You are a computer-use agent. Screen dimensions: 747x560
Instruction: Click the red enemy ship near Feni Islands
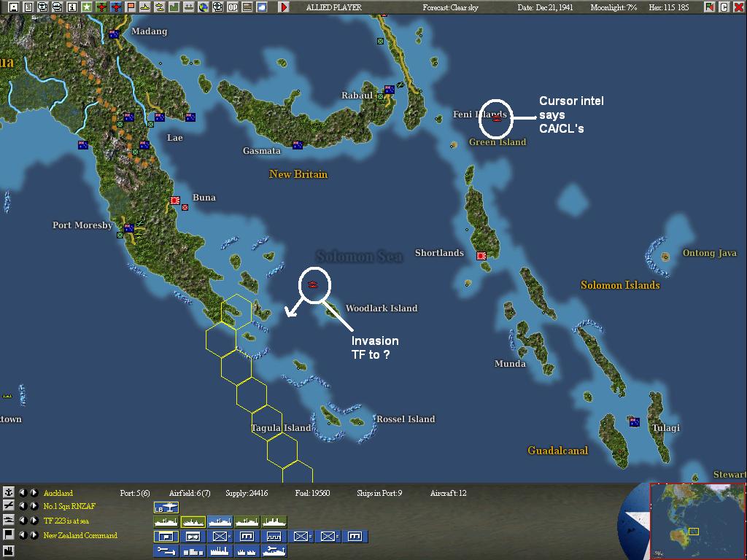(x=496, y=118)
